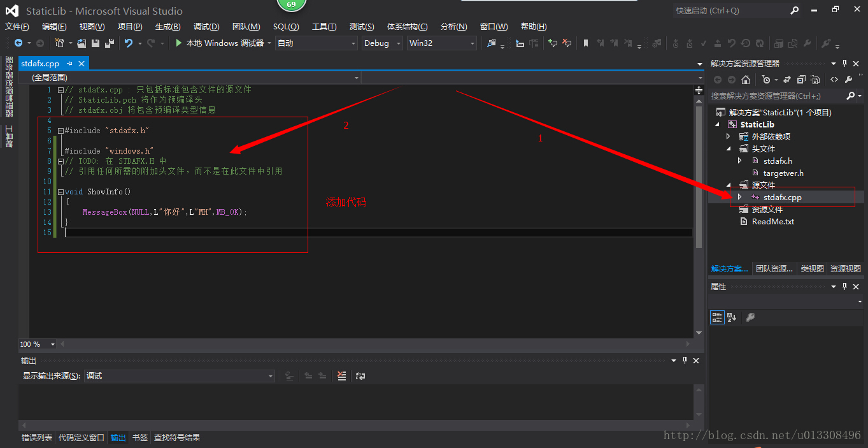The image size is (868, 448).
Task: Expand the stdafx.h node in Solution Explorer
Action: [x=739, y=161]
